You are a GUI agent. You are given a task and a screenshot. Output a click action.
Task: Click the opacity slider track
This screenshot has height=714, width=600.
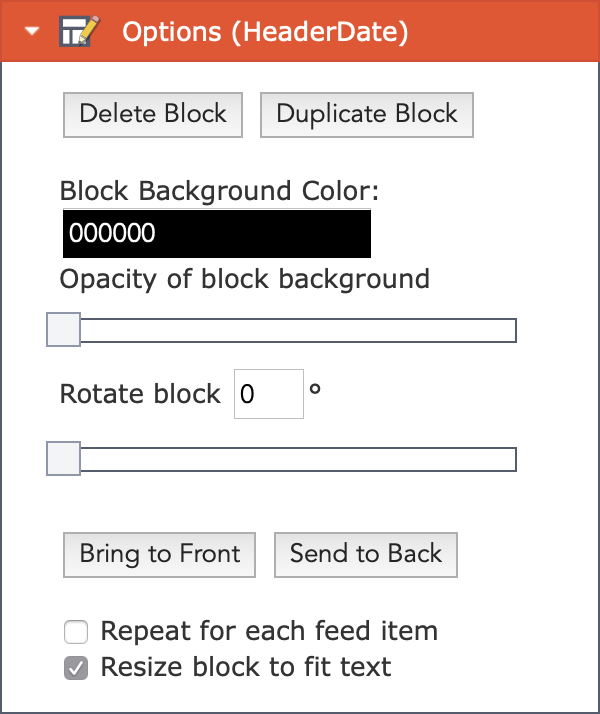click(298, 331)
